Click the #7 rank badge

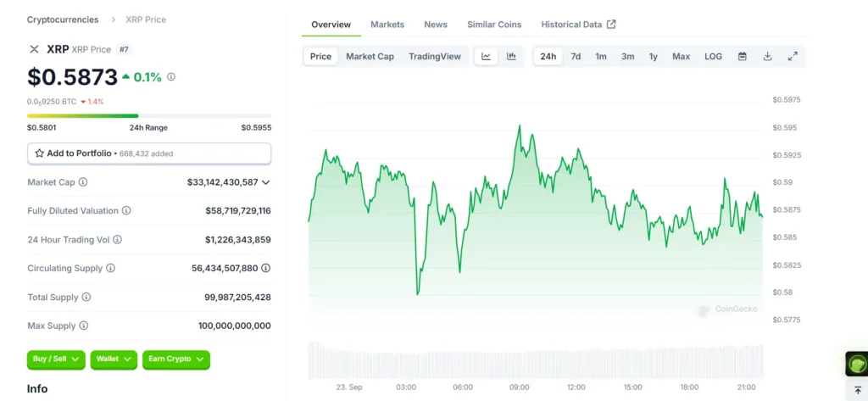(124, 49)
